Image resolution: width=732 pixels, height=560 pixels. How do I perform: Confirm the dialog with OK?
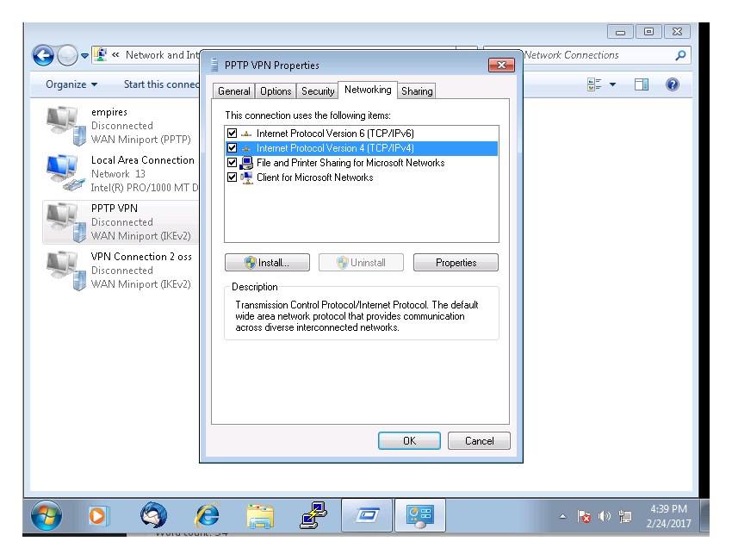click(x=409, y=441)
